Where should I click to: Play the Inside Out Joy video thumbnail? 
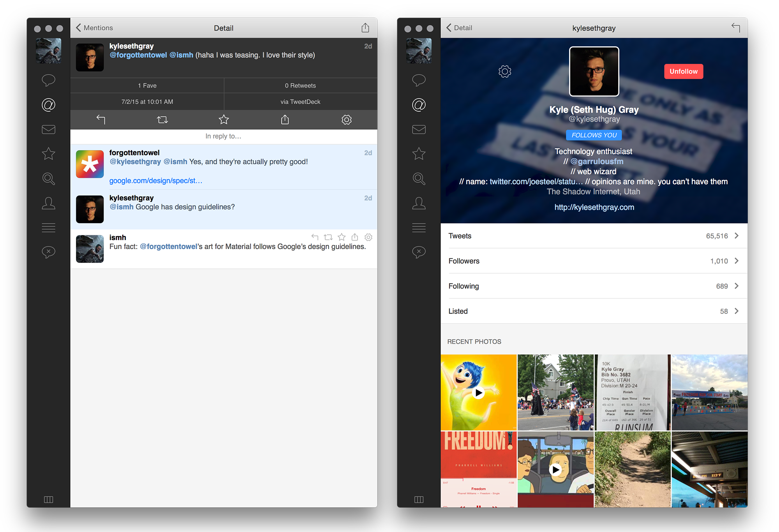[479, 392]
